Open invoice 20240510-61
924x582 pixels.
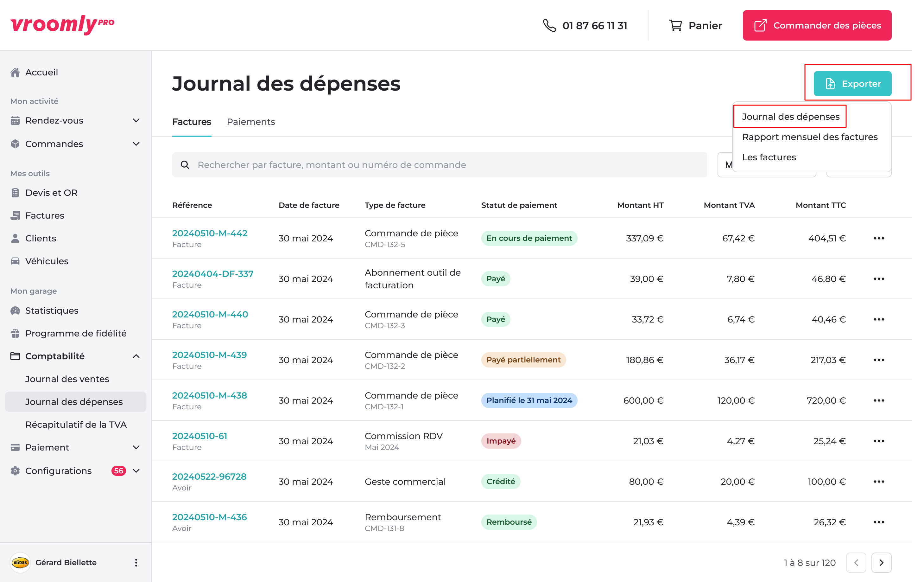tap(199, 436)
